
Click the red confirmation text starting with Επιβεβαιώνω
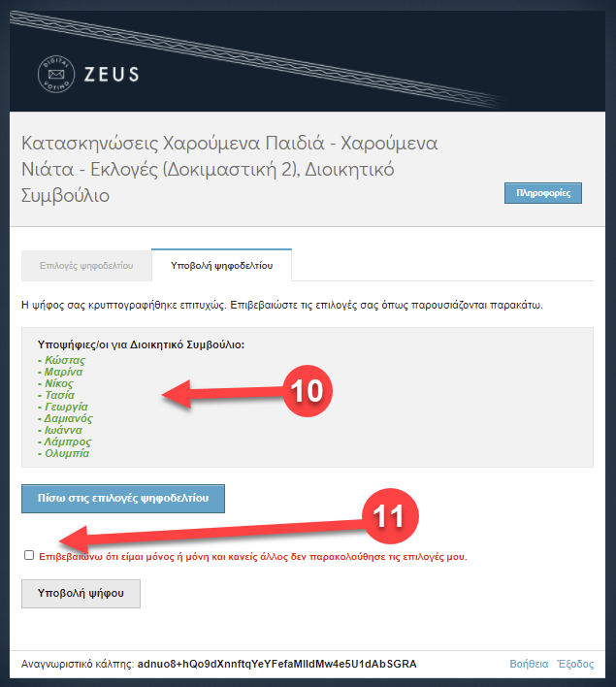click(x=252, y=557)
